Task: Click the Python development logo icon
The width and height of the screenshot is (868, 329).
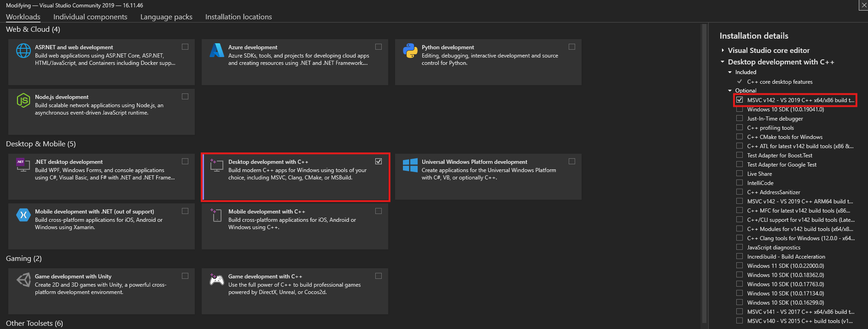Action: tap(410, 51)
